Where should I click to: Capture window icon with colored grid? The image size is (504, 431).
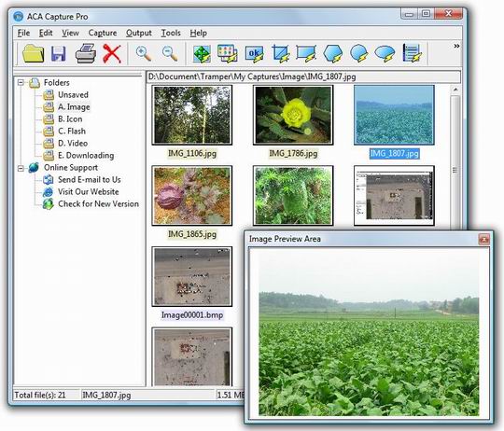click(x=228, y=53)
